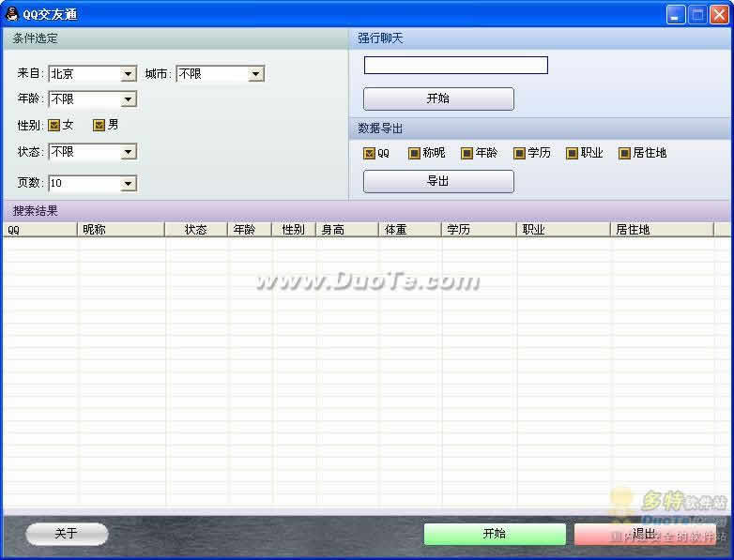Screen dimensions: 734x560
Task: Expand the 年龄 age dropdown
Action: 92,99
